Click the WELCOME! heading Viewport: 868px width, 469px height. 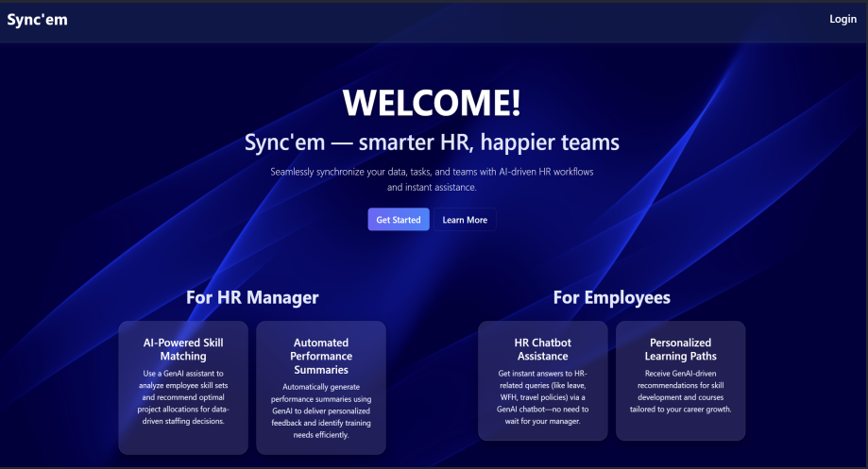coord(432,102)
